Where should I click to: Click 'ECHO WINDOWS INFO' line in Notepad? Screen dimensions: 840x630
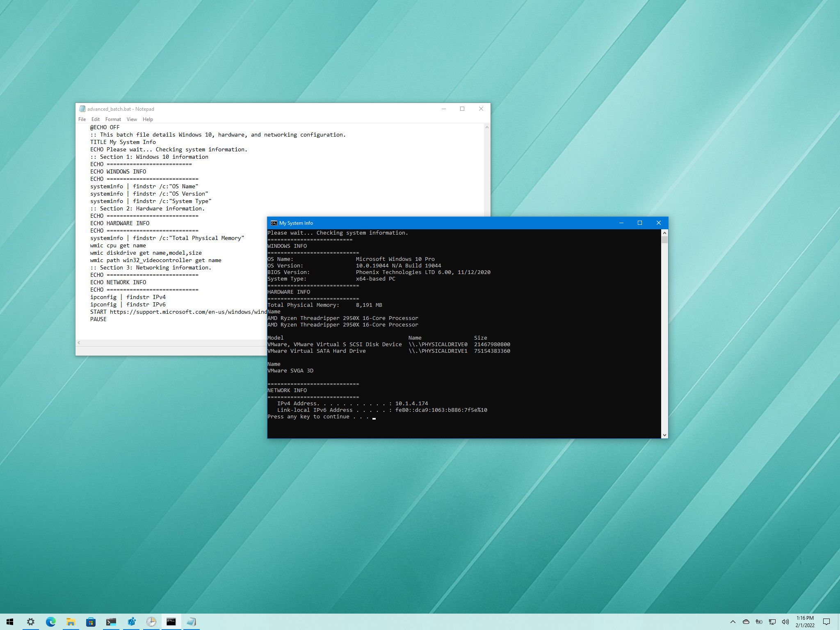pyautogui.click(x=118, y=171)
